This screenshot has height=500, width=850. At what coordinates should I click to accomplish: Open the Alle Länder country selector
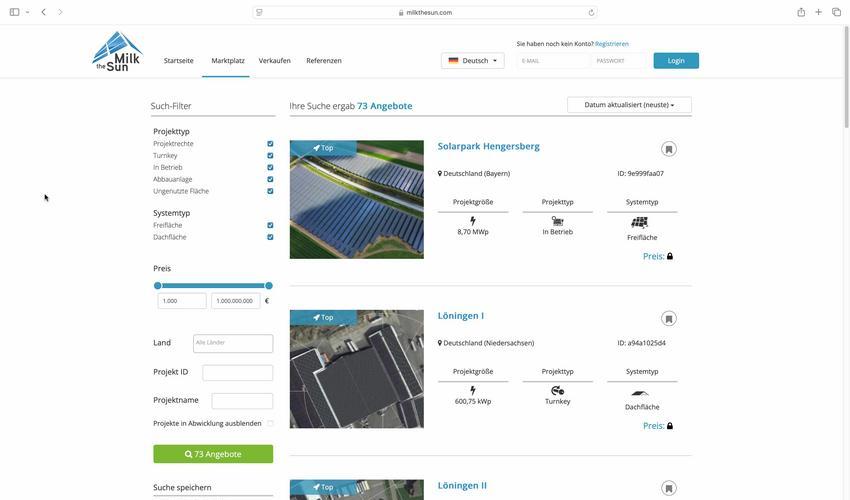pos(233,343)
